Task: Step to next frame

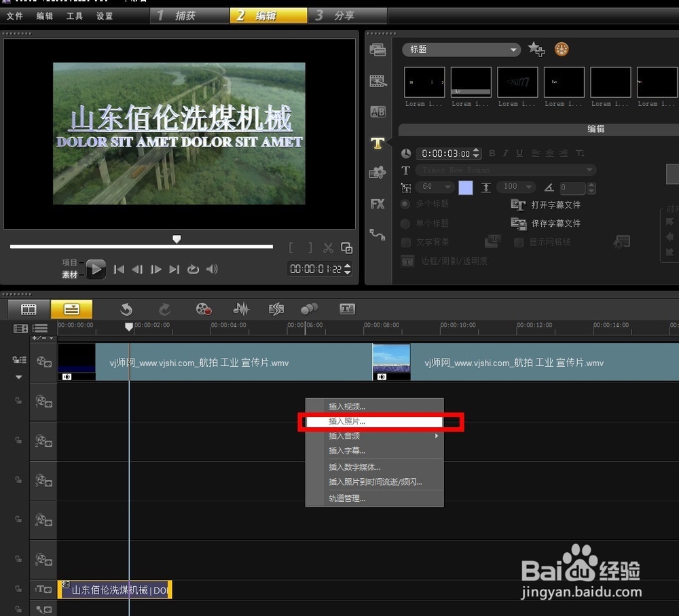Action: [156, 270]
